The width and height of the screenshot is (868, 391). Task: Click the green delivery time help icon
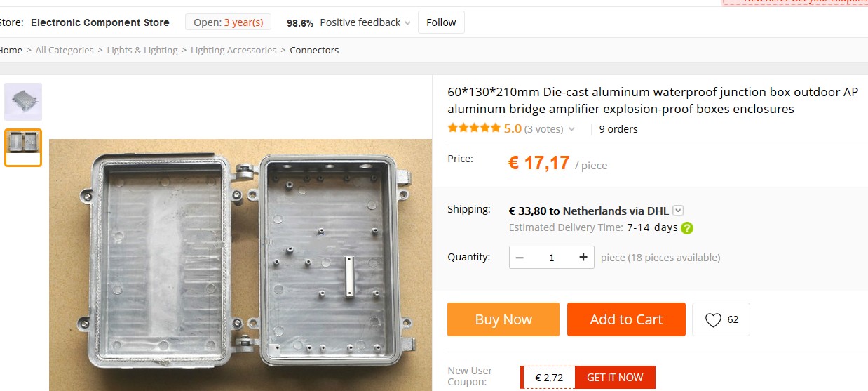point(687,227)
